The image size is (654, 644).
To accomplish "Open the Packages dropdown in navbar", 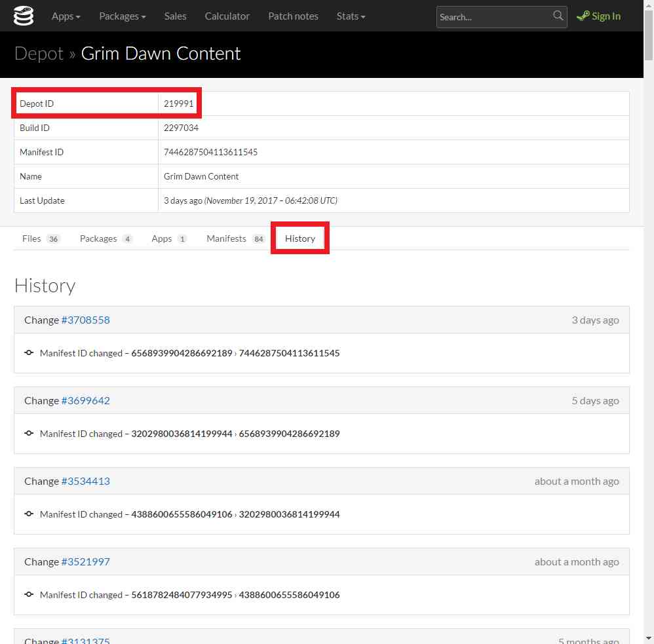I will [x=122, y=16].
